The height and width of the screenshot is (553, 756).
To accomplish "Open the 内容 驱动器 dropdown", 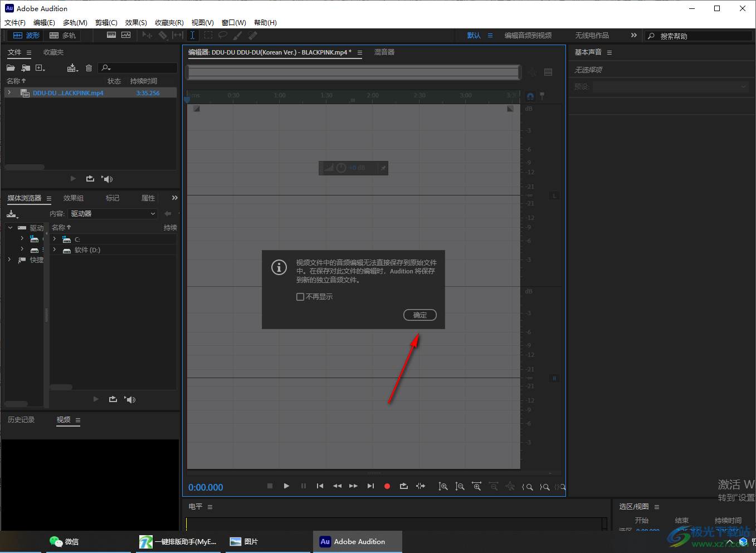I will [113, 214].
